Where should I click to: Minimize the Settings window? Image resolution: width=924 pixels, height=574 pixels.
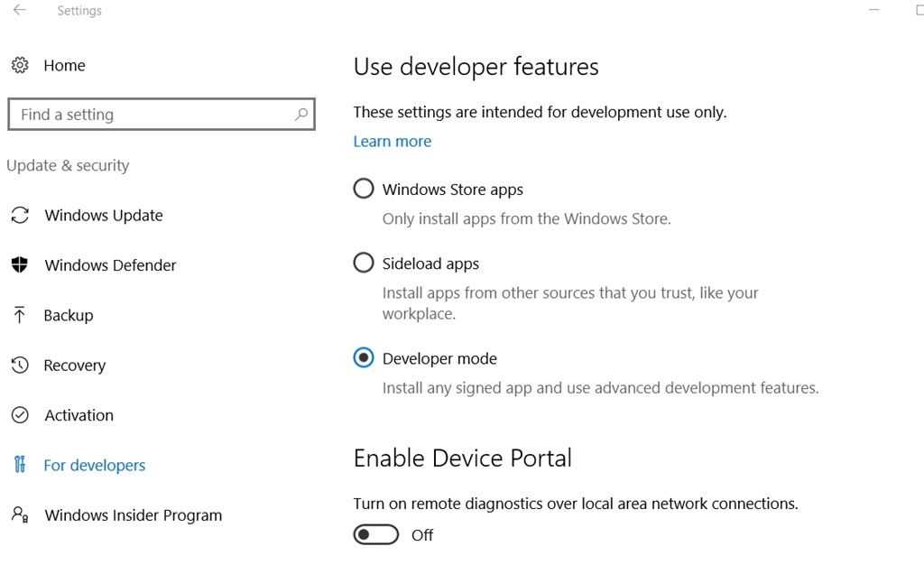point(874,10)
